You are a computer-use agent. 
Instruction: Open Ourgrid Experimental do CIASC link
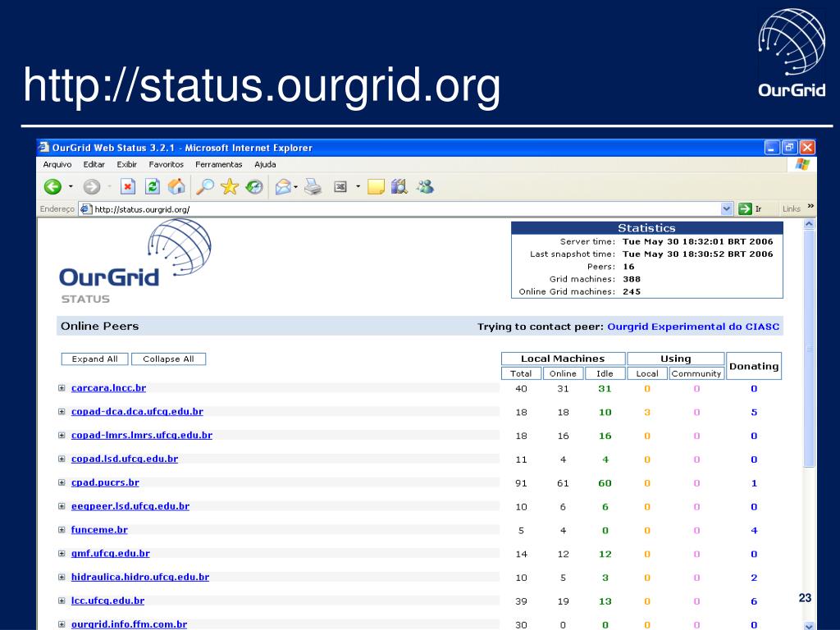(x=693, y=326)
